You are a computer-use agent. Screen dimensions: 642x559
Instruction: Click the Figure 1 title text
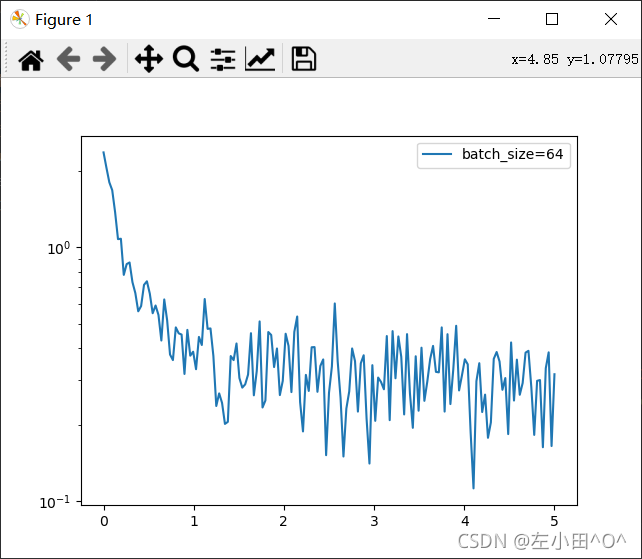[64, 20]
